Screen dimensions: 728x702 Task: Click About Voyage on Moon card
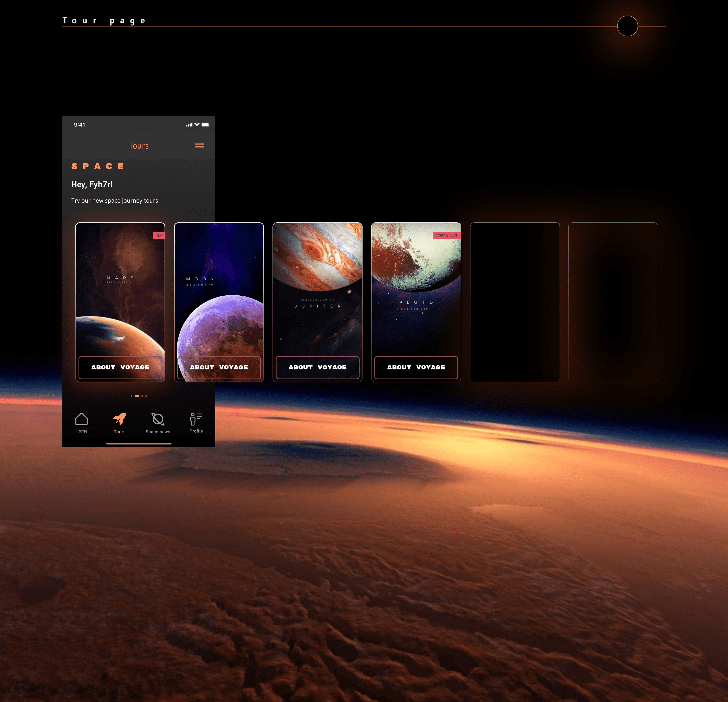219,367
